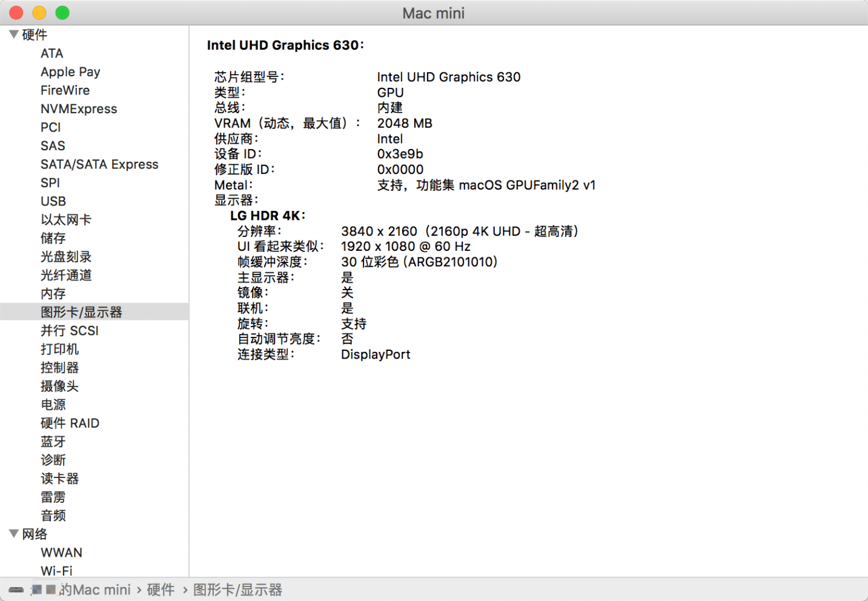Click the 类型 value GPU
The height and width of the screenshot is (601, 868).
[x=390, y=93]
